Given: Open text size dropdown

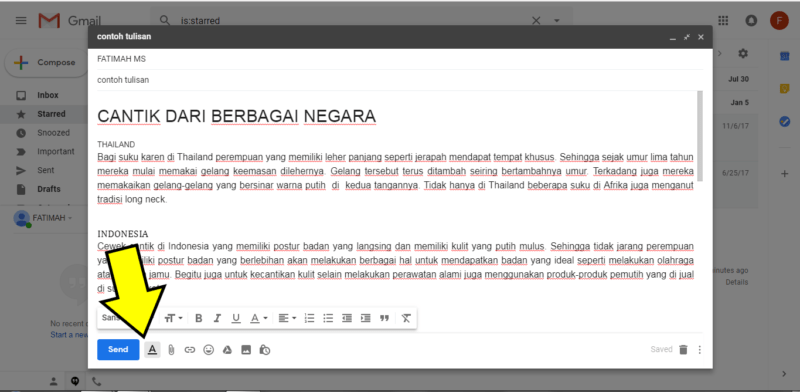Looking at the screenshot, I should pos(173,318).
